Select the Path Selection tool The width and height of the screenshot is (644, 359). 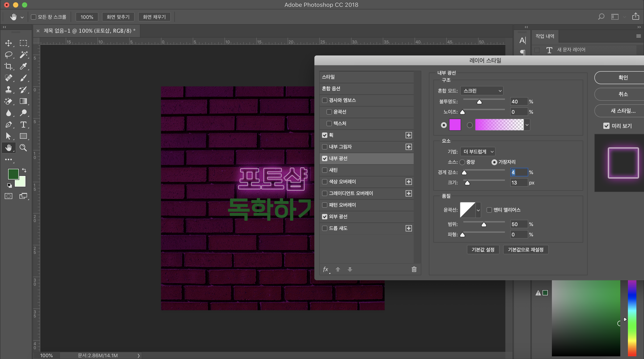pos(8,136)
